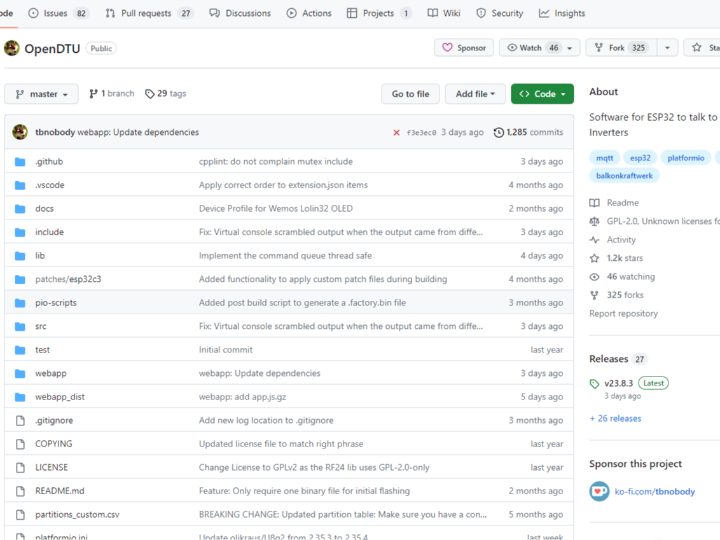Click the tbnobody avatar in commit row

tap(20, 132)
